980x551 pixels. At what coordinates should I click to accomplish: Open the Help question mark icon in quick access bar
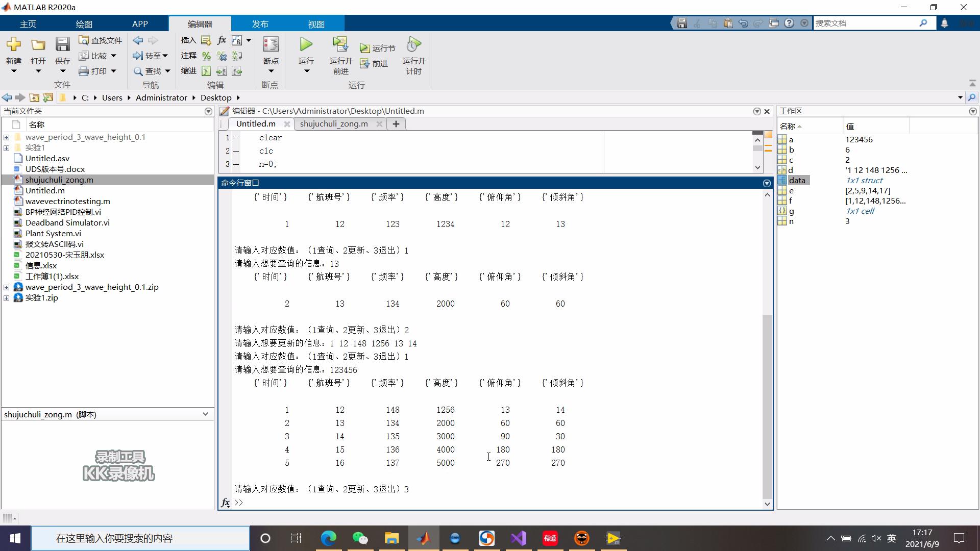point(789,23)
